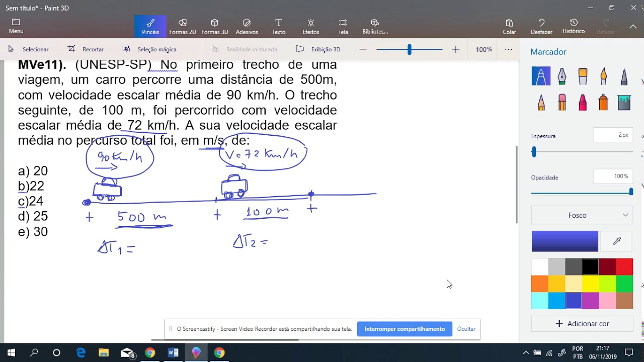Click the Desfazer undo button
Screen dimensions: 644x362
click(541, 27)
